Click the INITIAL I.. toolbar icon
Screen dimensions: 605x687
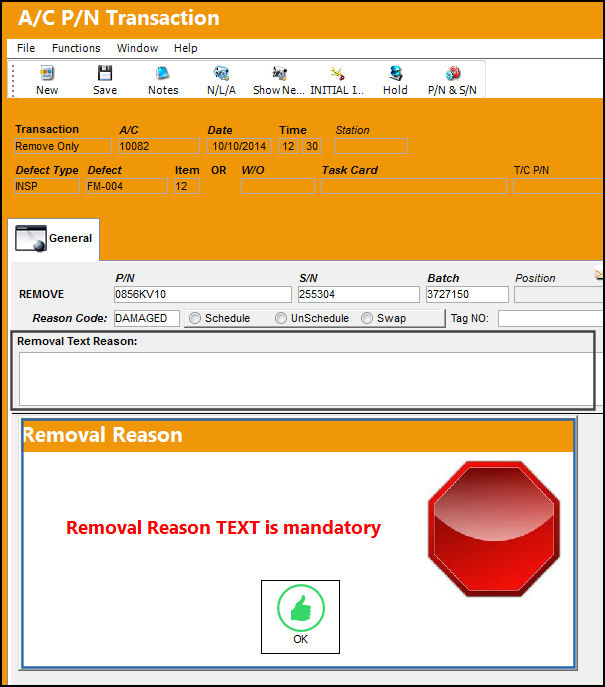tap(337, 73)
